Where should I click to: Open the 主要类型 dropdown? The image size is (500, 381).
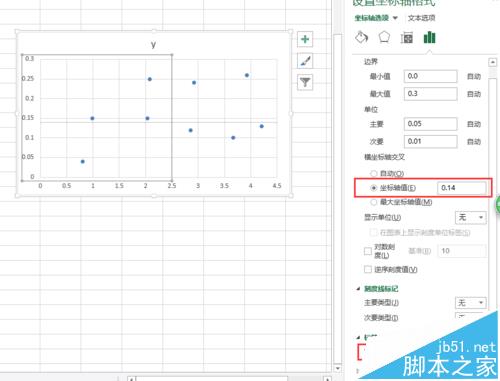(471, 303)
